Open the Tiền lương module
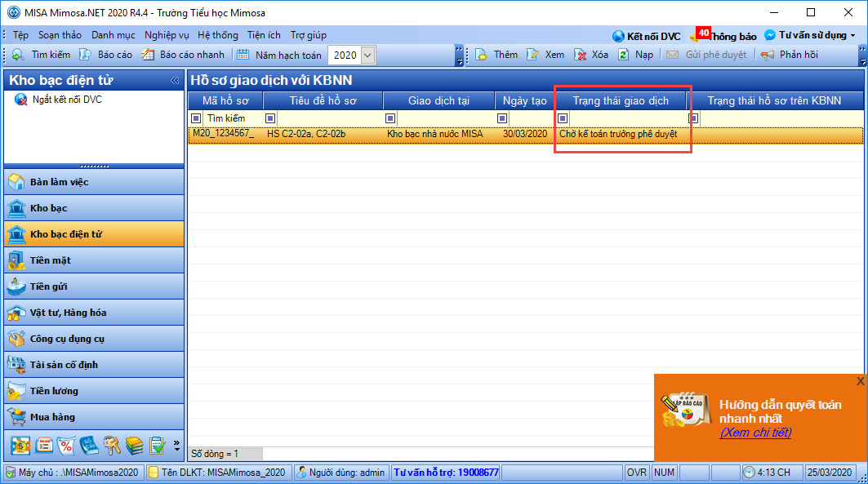This screenshot has width=868, height=484. click(x=94, y=390)
